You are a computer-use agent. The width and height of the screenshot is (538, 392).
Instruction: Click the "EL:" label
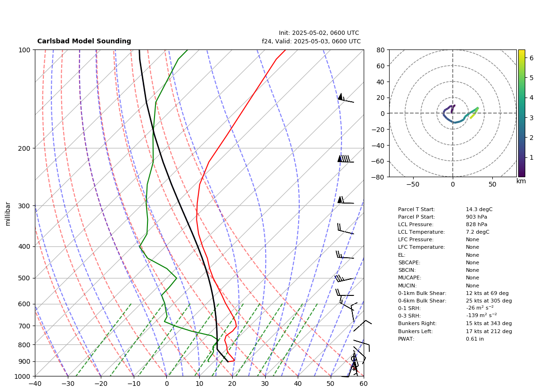click(402, 255)
